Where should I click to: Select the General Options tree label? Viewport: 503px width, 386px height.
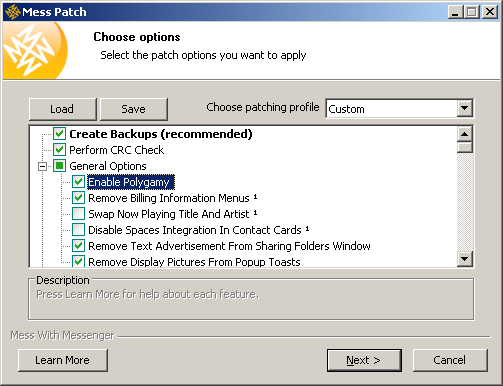coord(108,166)
